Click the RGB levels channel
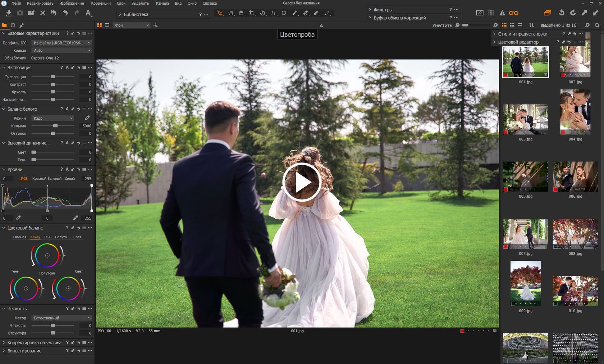The height and width of the screenshot is (364, 604). click(24, 179)
